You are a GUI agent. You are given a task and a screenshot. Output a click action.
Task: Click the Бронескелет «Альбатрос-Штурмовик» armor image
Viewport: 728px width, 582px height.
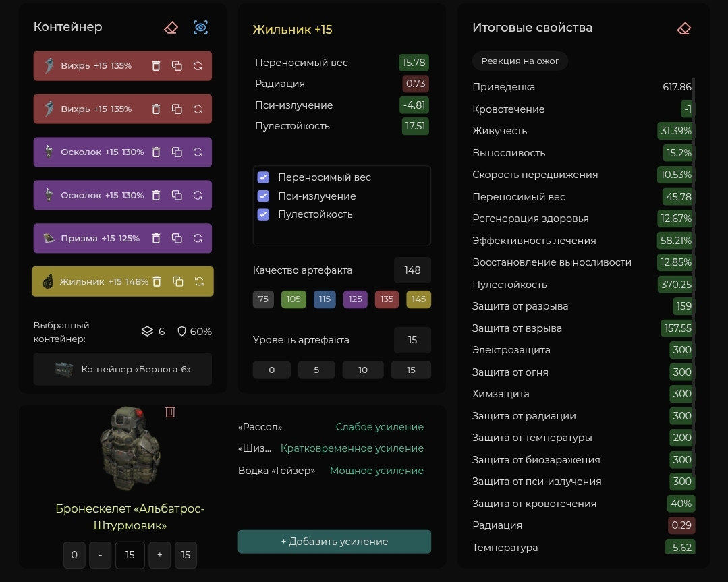tap(130, 448)
